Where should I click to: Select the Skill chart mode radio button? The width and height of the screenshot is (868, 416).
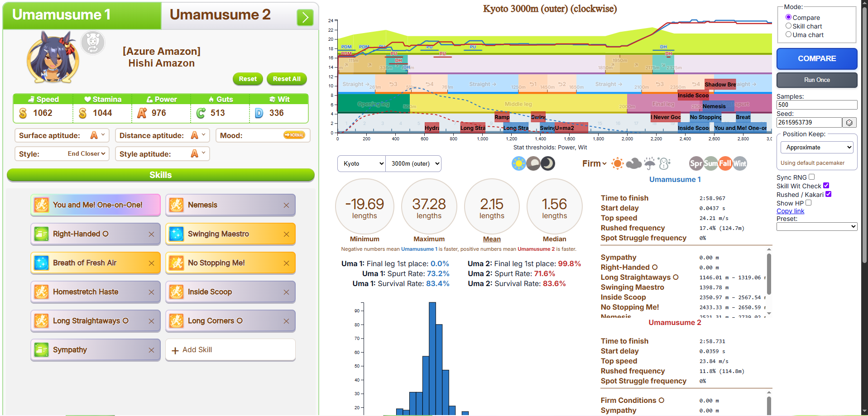coord(788,26)
